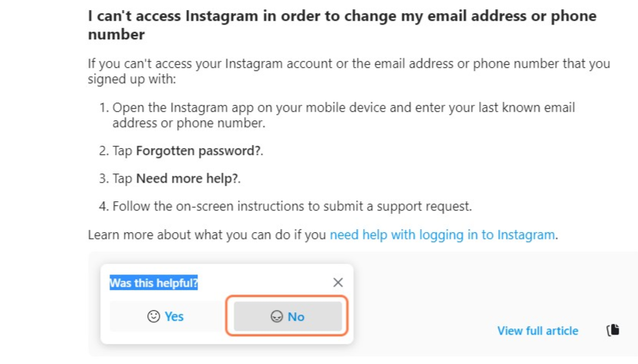This screenshot has width=638, height=364.
Task: Open 'need help with logging in to Instagram' link
Action: [x=442, y=235]
